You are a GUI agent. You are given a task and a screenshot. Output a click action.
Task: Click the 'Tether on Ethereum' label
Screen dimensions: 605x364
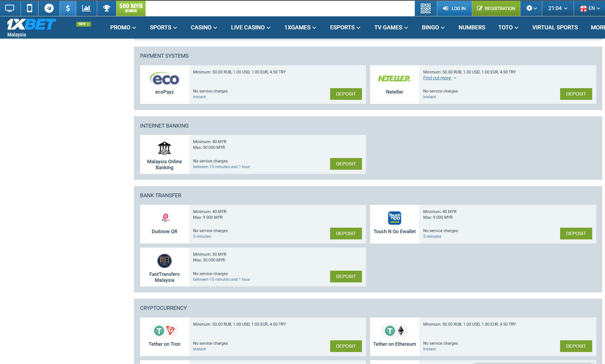[394, 344]
